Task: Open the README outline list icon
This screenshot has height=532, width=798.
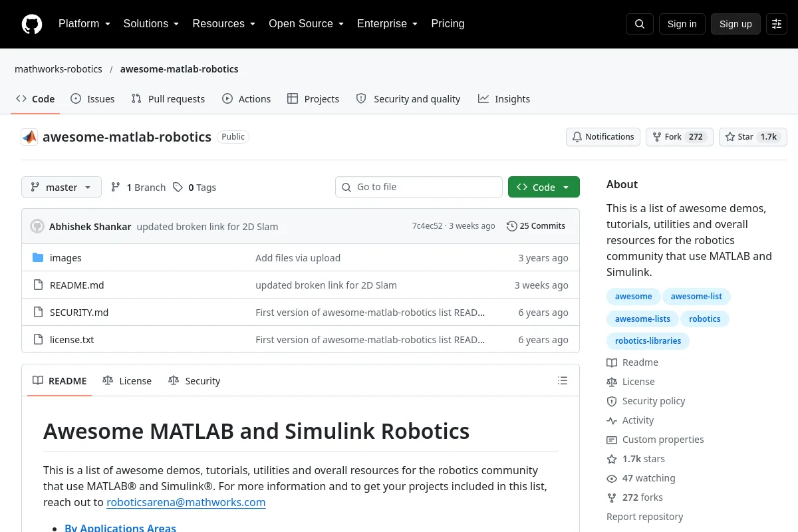Action: click(x=563, y=381)
